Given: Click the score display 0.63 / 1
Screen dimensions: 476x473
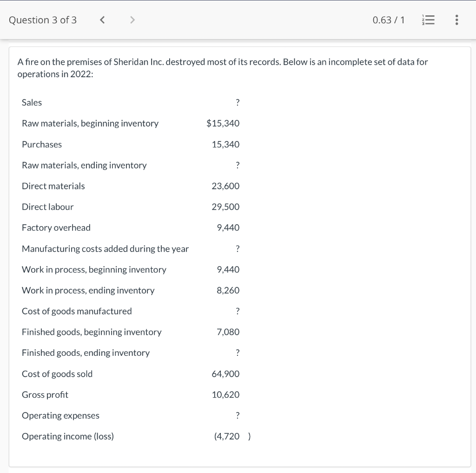Looking at the screenshot, I should 389,20.
